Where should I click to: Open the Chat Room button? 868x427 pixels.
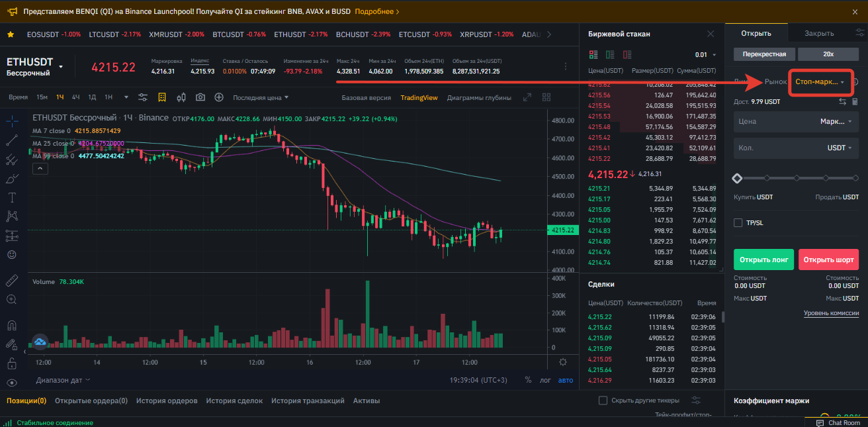click(x=838, y=422)
